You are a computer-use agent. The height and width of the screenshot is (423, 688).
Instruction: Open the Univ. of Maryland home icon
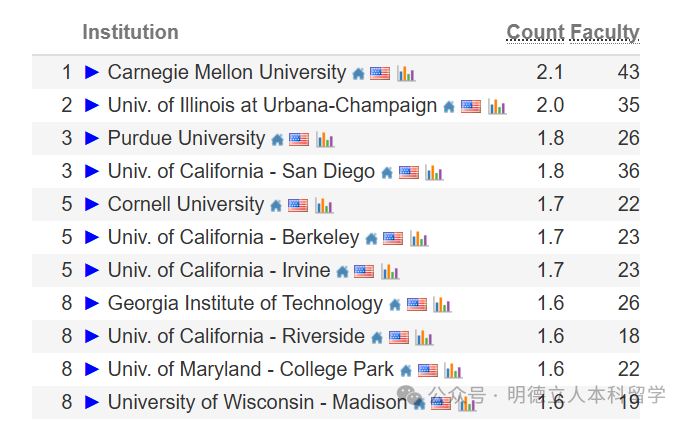406,371
